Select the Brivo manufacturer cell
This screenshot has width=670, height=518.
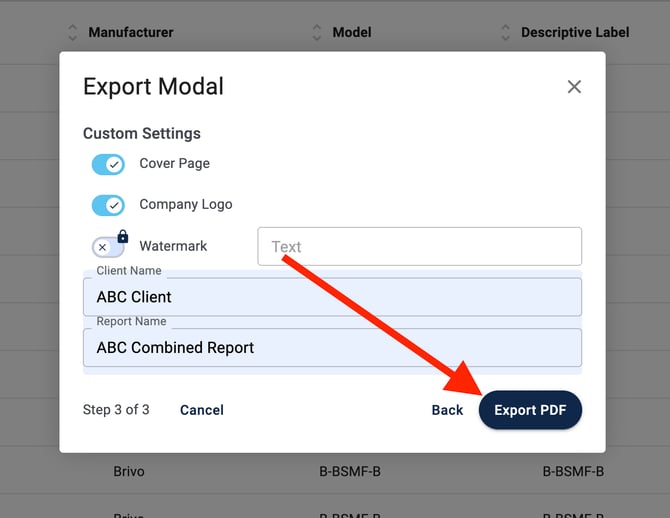tap(130, 471)
